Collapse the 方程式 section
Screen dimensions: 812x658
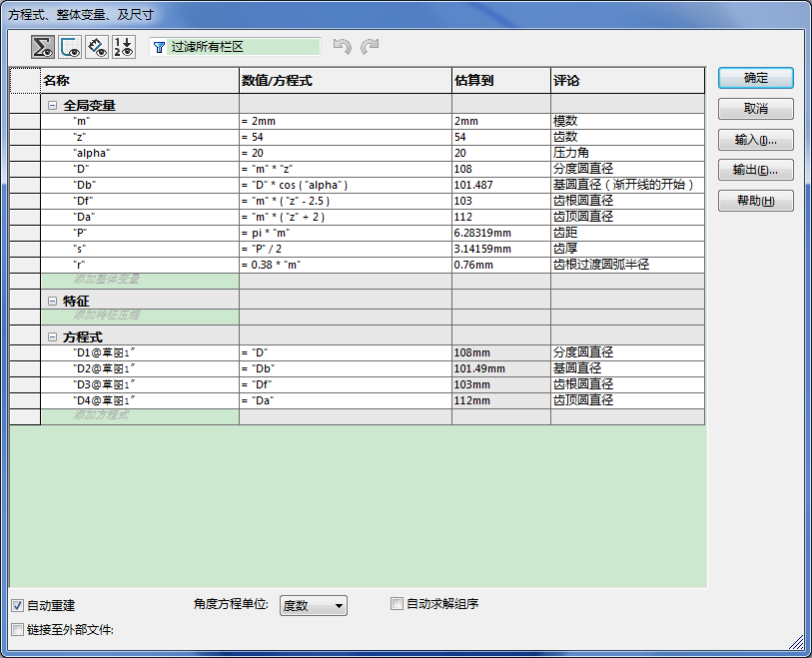pos(52,337)
